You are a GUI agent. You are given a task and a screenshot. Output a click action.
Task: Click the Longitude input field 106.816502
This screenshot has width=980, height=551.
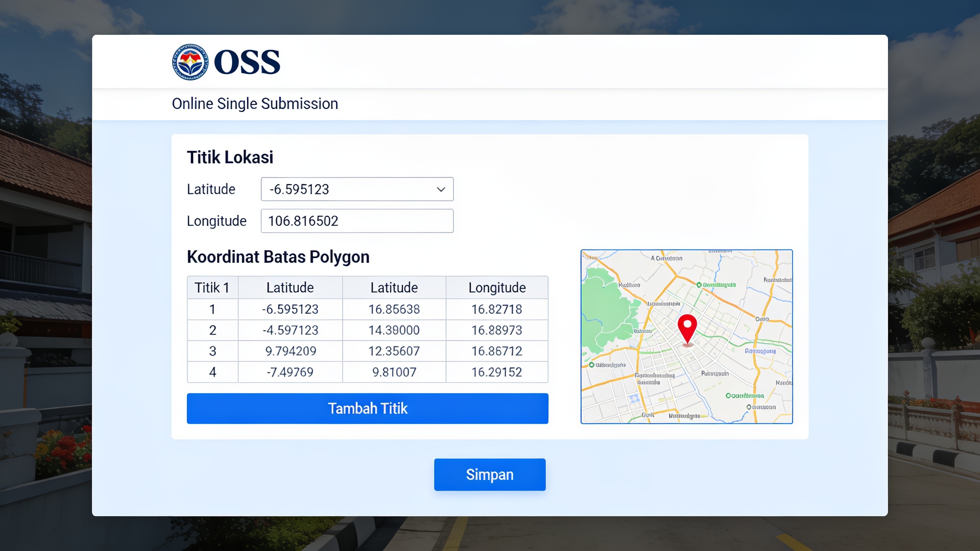click(x=357, y=221)
